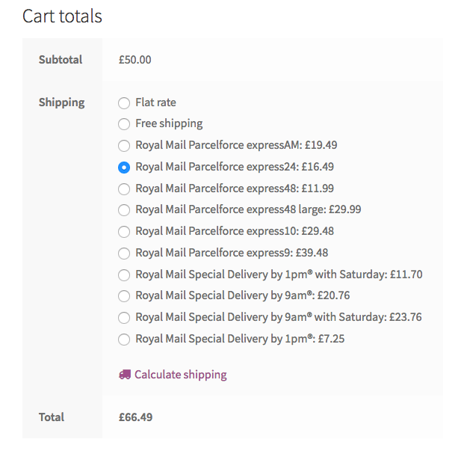Pick Special Delivery by 1pm for £7.25
Screen dimensions: 476x451
point(124,340)
